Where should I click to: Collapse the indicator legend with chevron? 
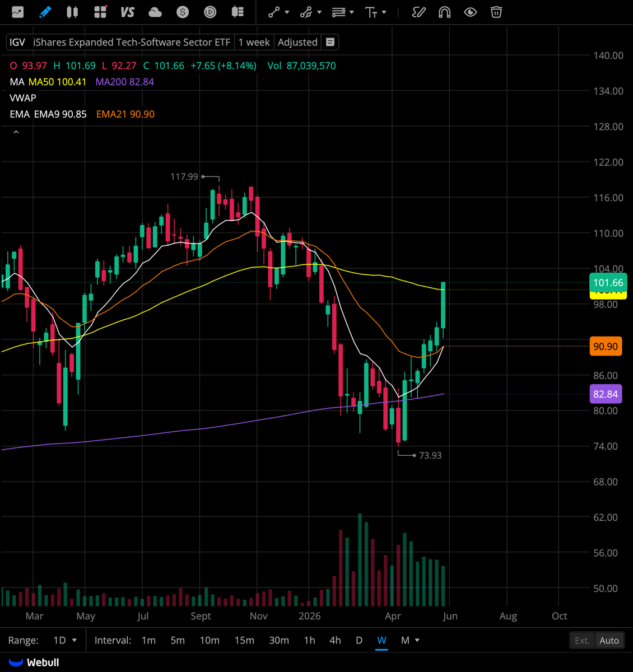coord(16,132)
